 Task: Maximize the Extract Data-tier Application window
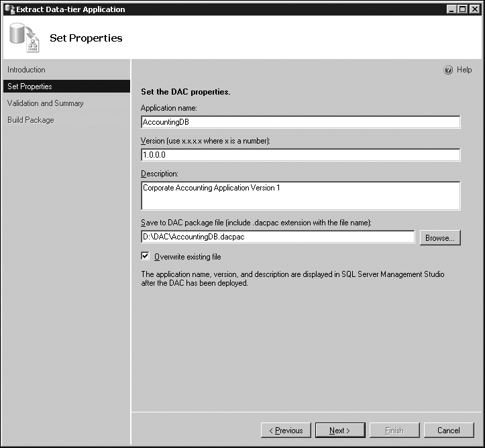463,9
